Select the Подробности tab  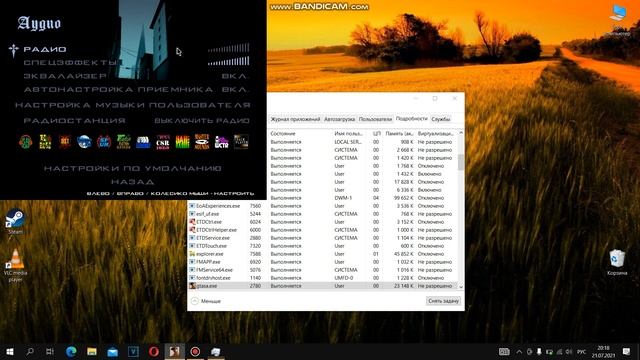point(411,118)
